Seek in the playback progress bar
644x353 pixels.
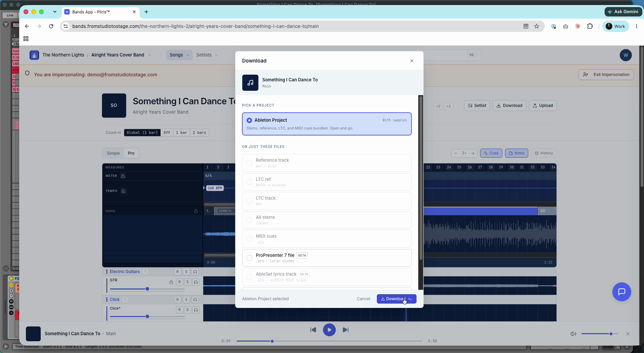329,341
